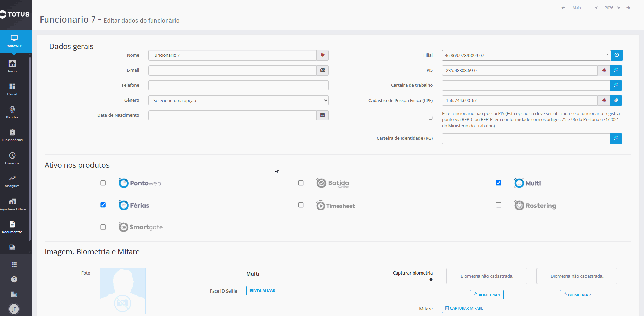Click the Telefone input field
Screen dimensions: 644x316
pos(238,85)
